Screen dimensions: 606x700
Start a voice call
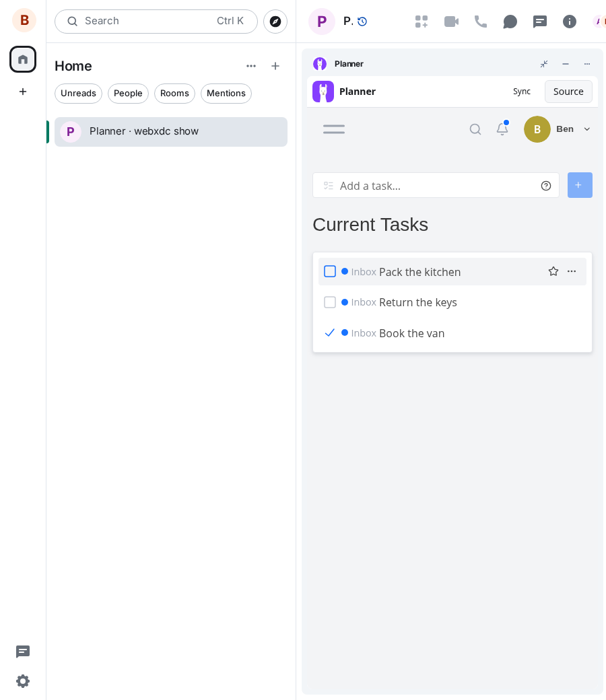[x=481, y=22]
